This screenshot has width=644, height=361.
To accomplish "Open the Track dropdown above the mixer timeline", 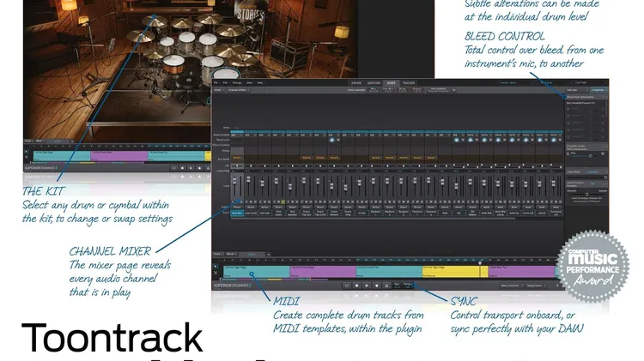I will coord(218,254).
